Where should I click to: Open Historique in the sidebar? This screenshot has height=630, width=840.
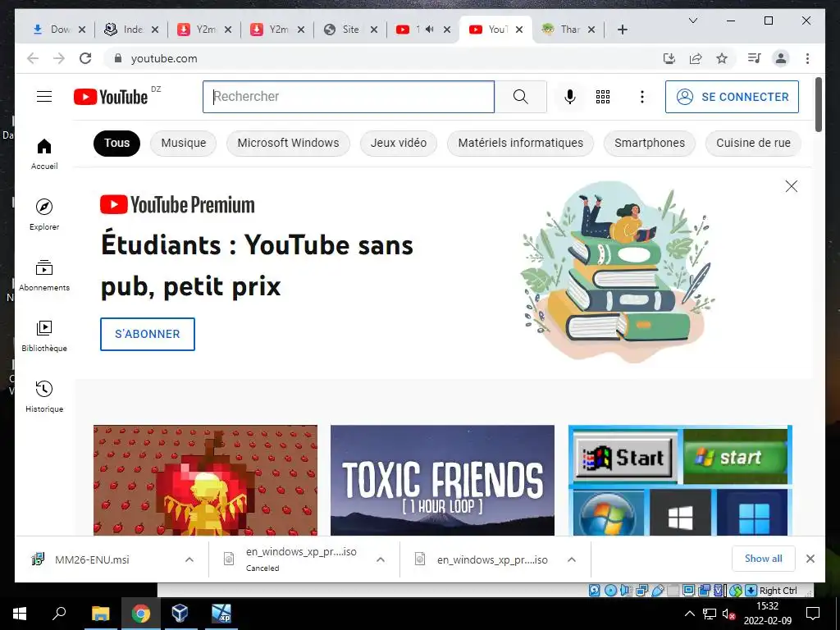pyautogui.click(x=44, y=396)
